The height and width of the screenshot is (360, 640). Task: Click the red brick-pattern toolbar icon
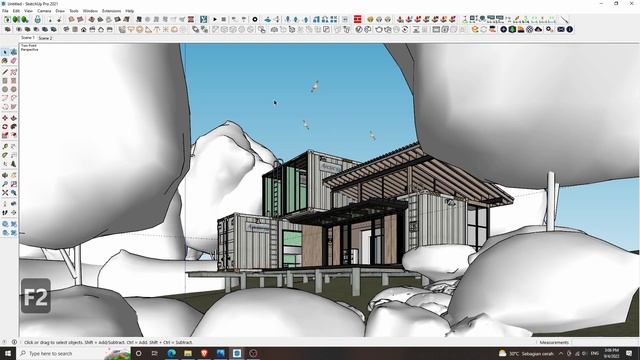pos(358,19)
